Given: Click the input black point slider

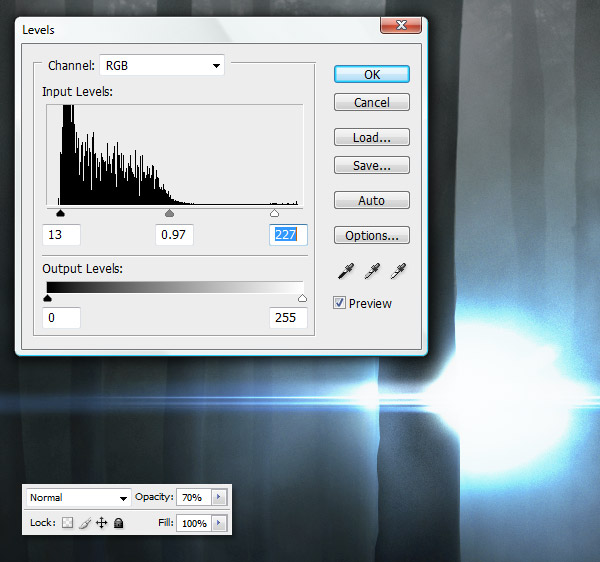Looking at the screenshot, I should tap(60, 213).
